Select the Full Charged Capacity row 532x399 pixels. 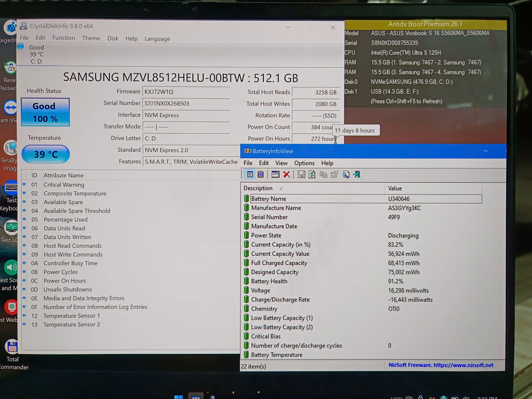(363, 263)
